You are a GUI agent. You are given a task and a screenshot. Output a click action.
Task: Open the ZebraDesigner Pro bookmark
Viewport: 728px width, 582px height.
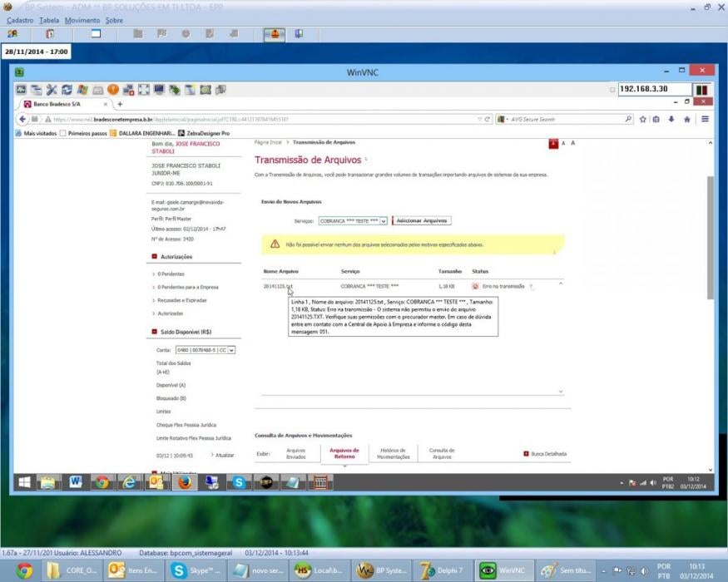(205, 133)
